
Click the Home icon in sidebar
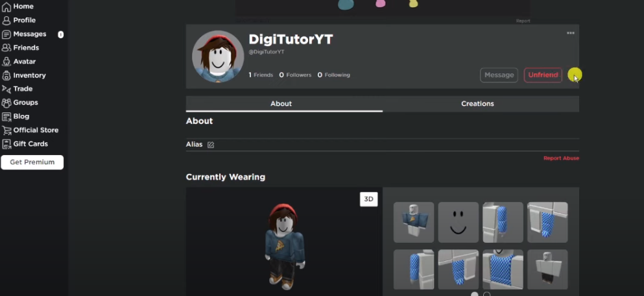coord(6,6)
